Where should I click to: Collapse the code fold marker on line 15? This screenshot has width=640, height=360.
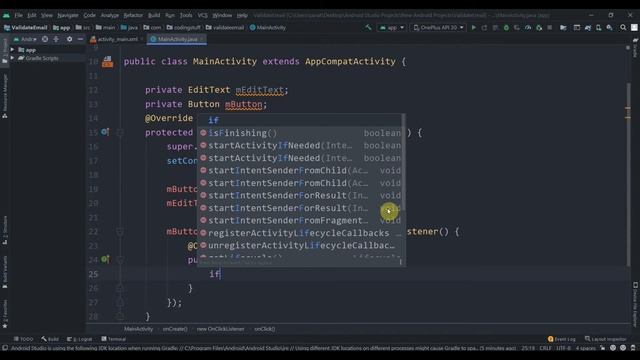tap(120, 132)
